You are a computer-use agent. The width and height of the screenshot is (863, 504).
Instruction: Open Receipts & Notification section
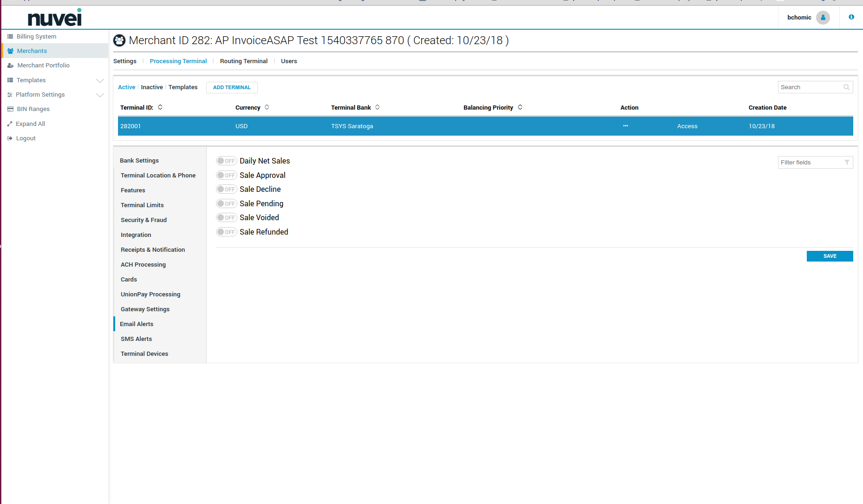[x=153, y=250]
